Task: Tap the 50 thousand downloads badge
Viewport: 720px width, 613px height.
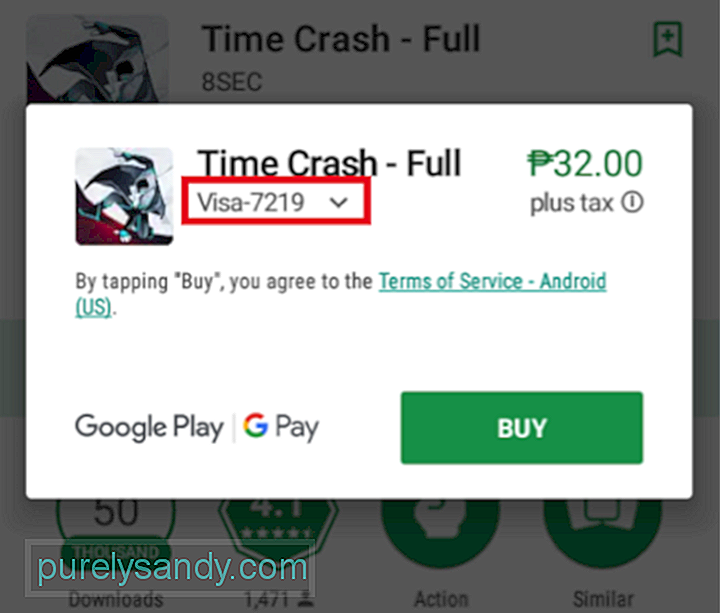Action: [116, 526]
